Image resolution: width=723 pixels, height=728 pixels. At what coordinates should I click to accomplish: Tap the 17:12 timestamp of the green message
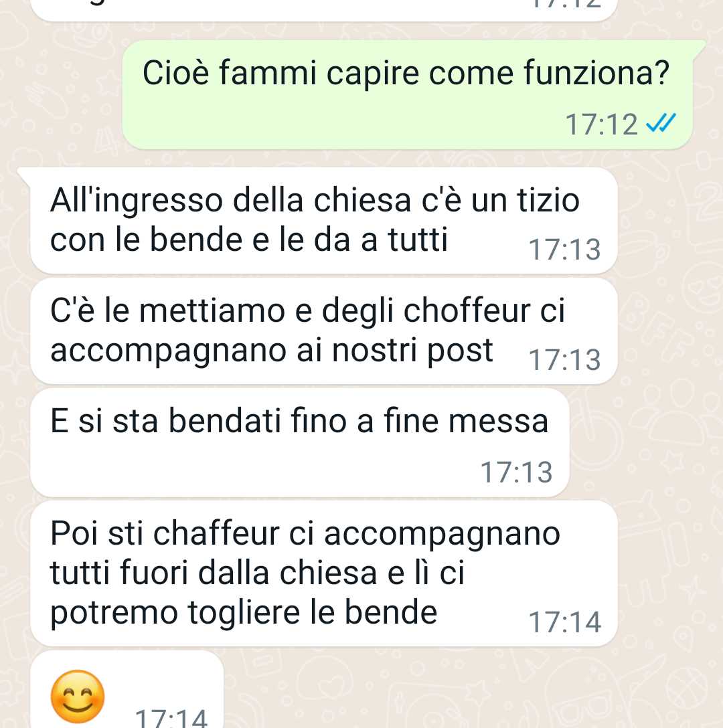click(601, 124)
